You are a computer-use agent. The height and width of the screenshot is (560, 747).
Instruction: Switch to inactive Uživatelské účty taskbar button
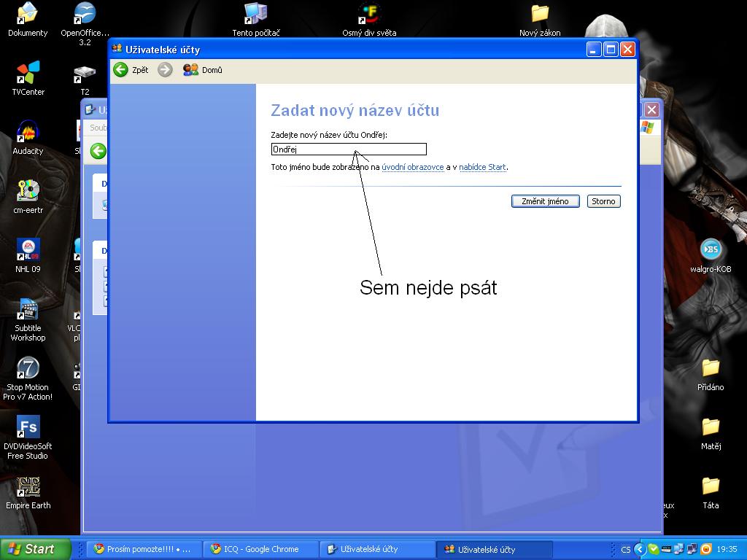pyautogui.click(x=377, y=549)
